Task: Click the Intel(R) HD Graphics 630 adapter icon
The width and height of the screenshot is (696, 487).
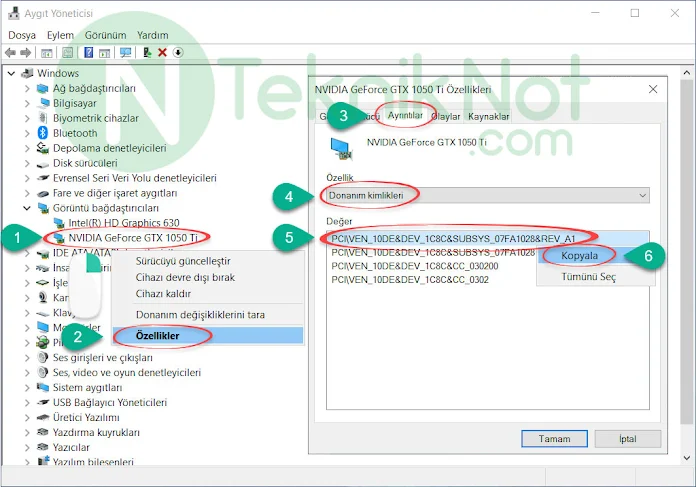Action: (x=59, y=222)
